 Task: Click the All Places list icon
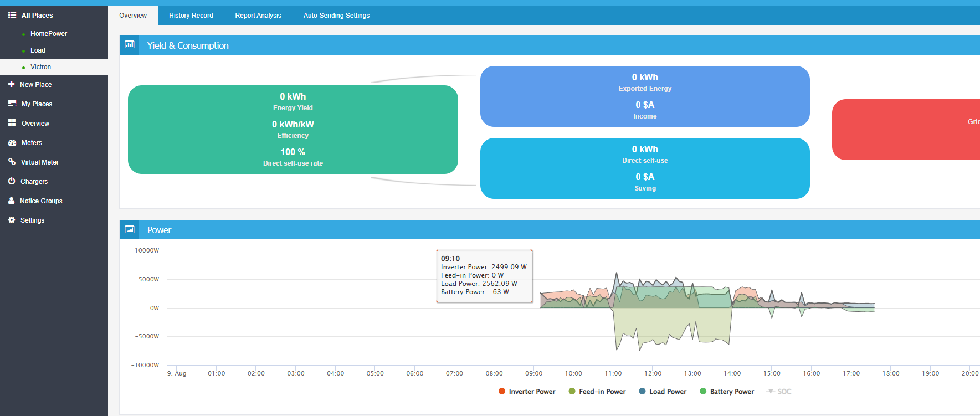(x=12, y=15)
